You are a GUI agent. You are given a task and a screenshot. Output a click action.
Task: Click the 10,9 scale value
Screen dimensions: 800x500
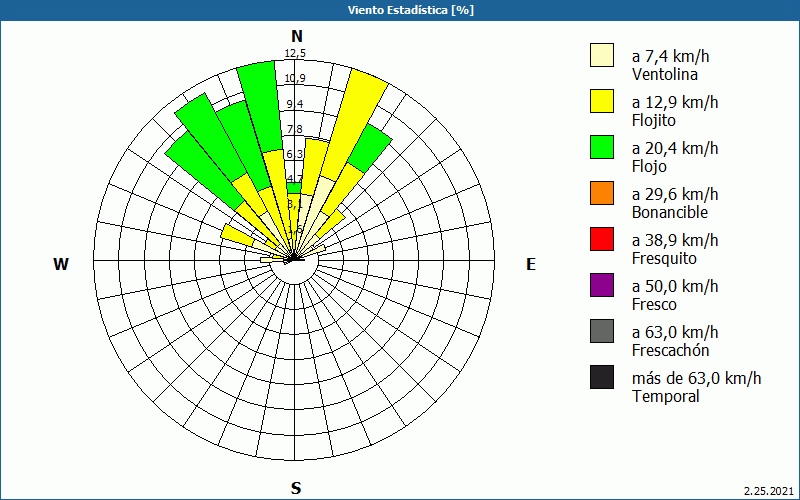tap(295, 78)
